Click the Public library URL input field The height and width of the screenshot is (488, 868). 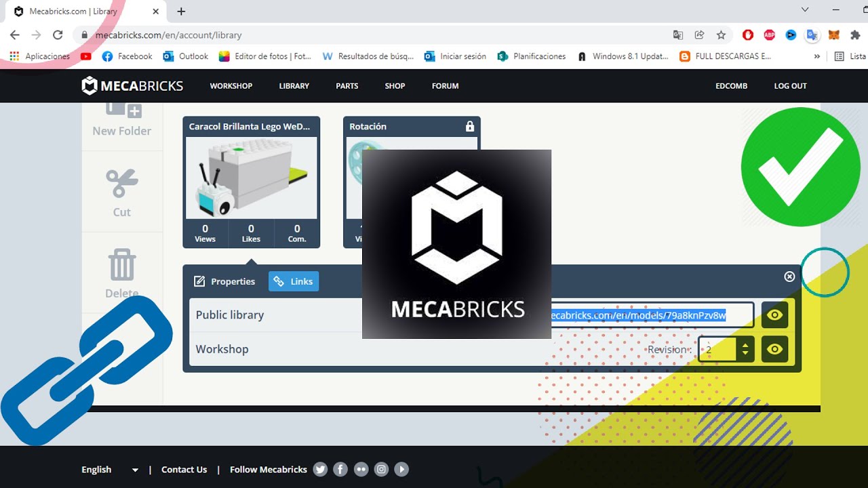point(652,315)
